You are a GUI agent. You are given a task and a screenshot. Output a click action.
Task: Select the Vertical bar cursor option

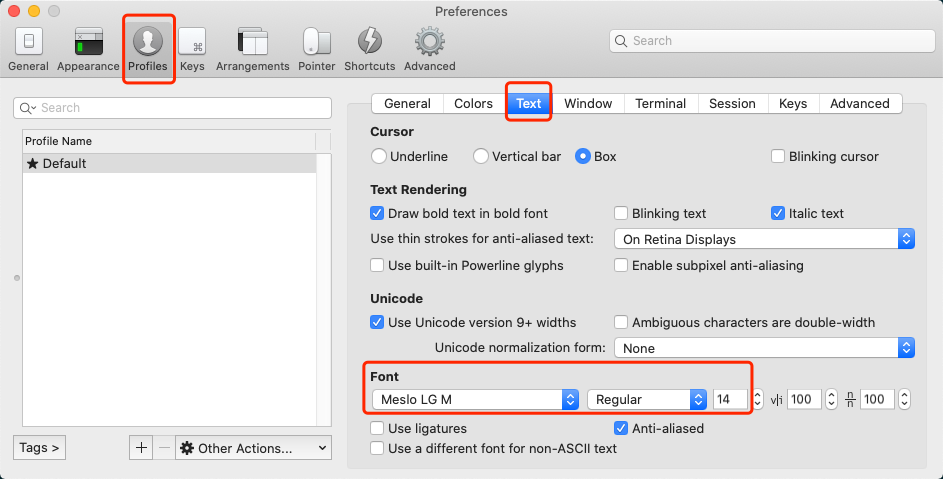481,156
